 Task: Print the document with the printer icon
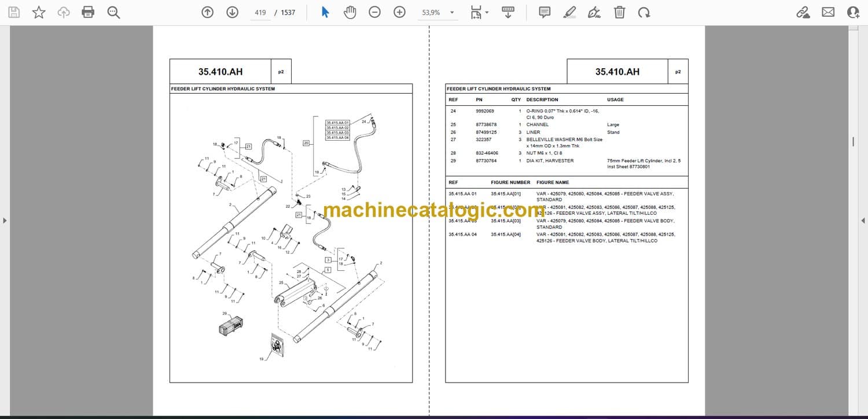[88, 12]
